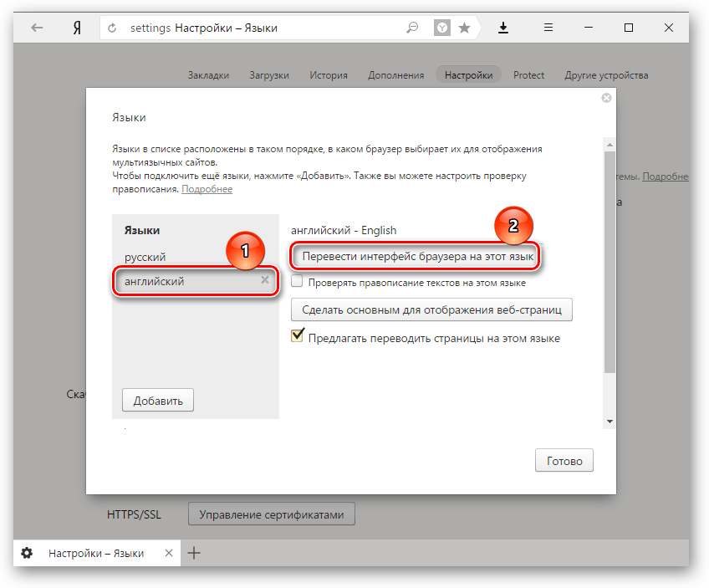Viewport: 709px width, 588px height.
Task: Reload the page with refresh icon
Action: (112, 28)
